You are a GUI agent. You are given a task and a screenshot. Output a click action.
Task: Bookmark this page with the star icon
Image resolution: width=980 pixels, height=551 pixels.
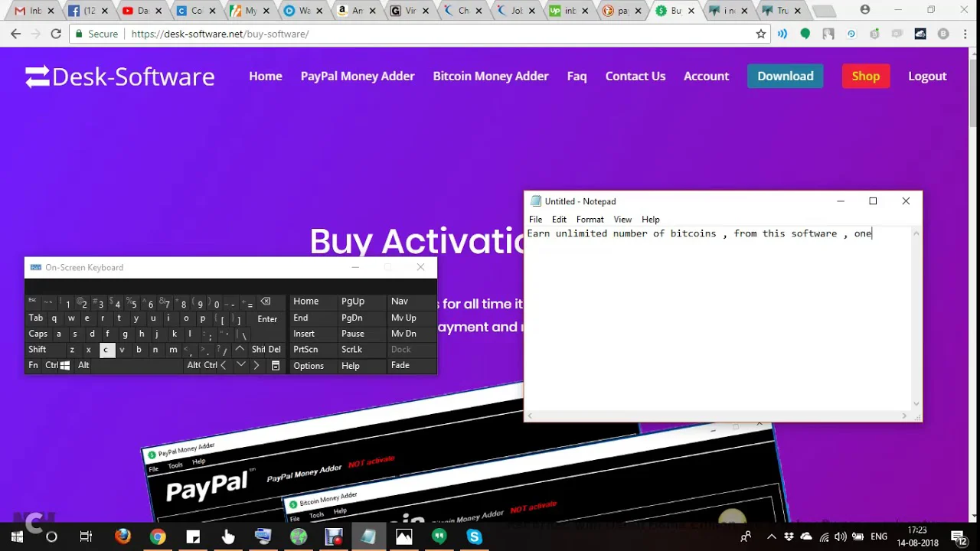[x=760, y=34]
